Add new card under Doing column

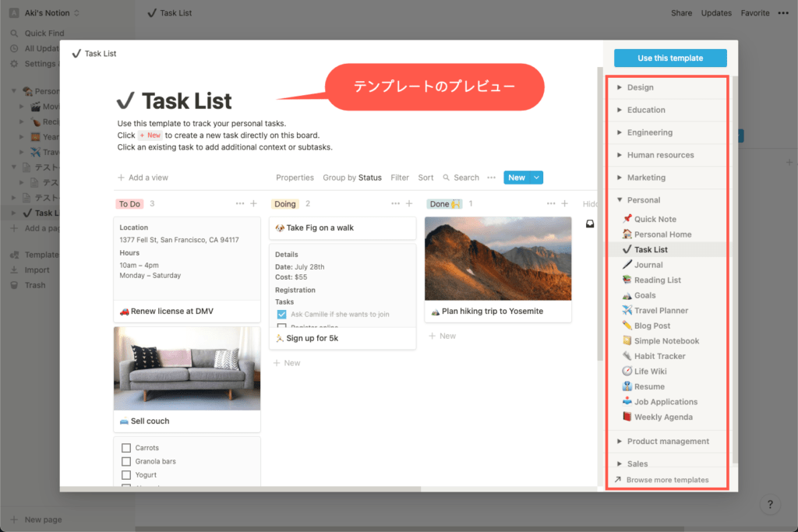(287, 363)
